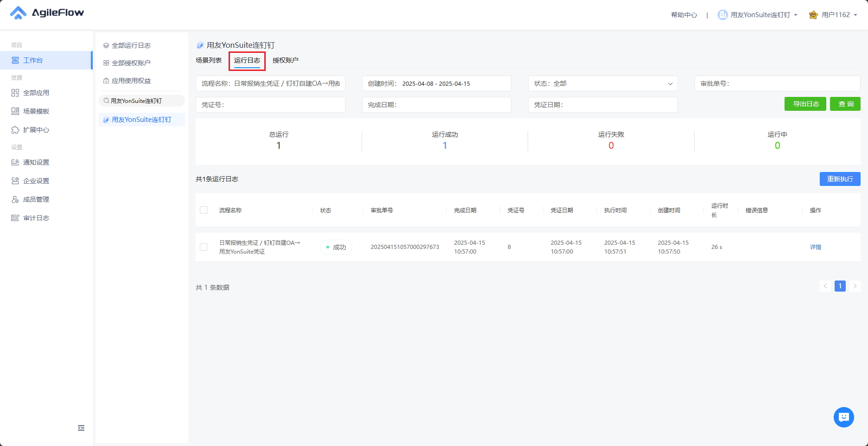Tick the checkbox for 日常报销生成凭证 row
868x446 pixels.
tap(204, 247)
